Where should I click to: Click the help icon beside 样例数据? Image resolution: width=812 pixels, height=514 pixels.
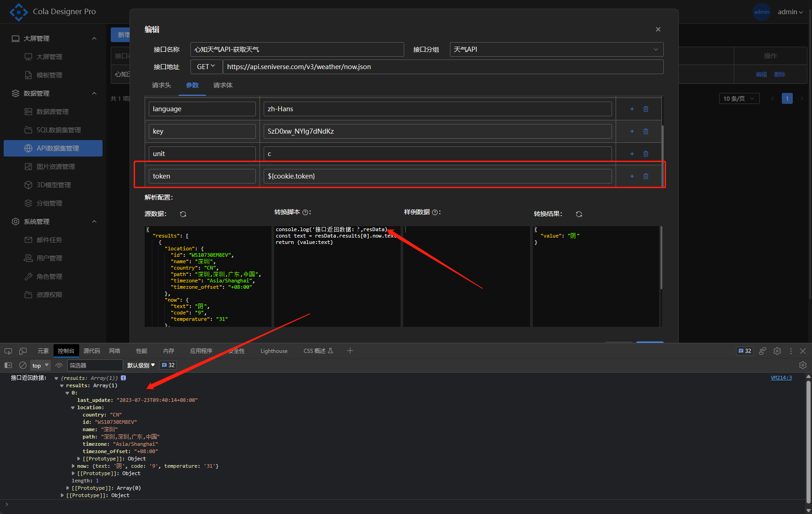pyautogui.click(x=435, y=212)
